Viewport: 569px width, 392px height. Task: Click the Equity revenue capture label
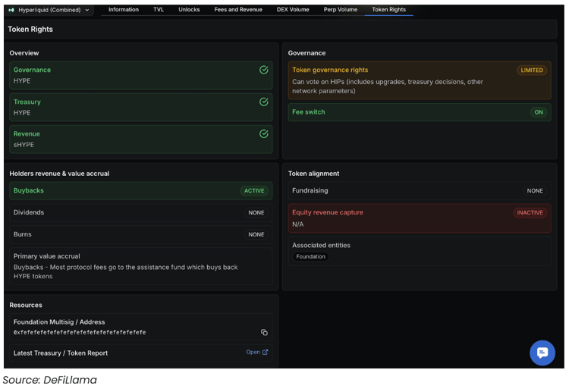click(x=328, y=212)
